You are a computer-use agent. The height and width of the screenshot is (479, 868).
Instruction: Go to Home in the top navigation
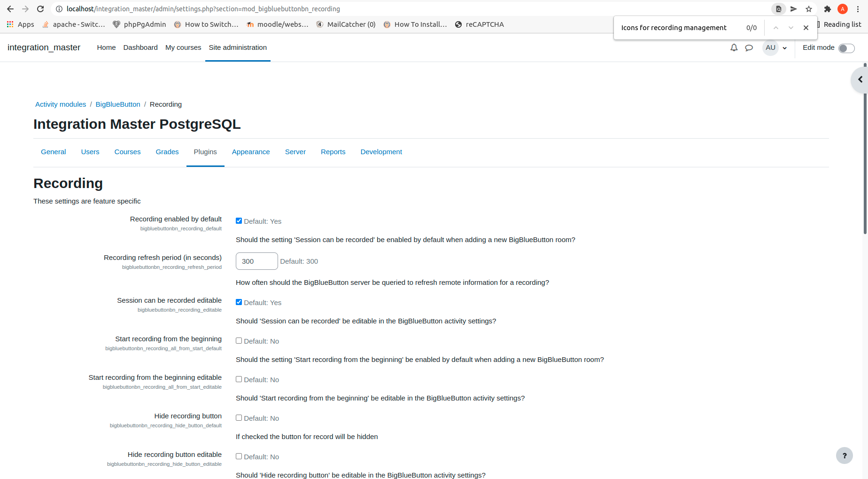click(107, 47)
